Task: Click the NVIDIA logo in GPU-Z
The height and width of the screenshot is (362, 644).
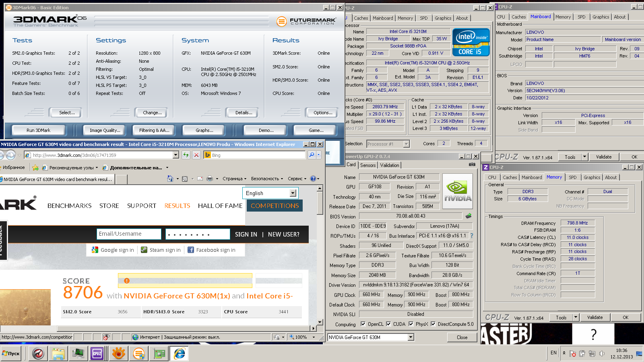Action: pos(458,191)
